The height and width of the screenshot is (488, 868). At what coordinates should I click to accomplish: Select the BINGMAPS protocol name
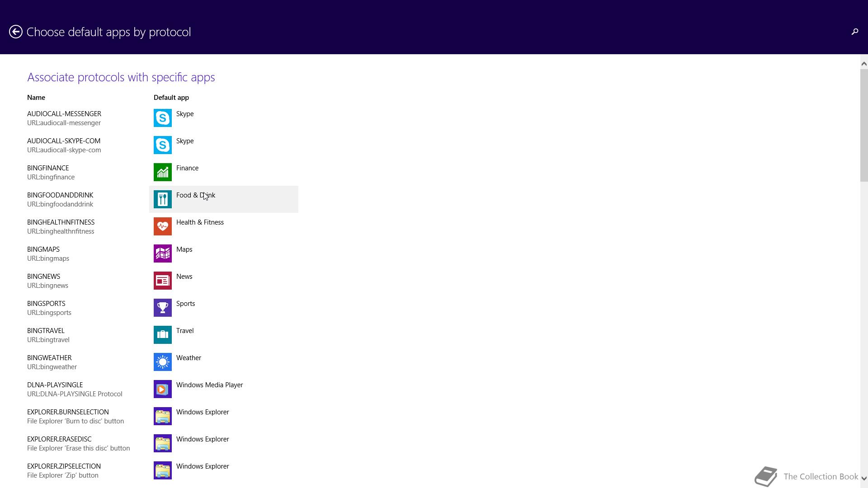[x=43, y=249]
